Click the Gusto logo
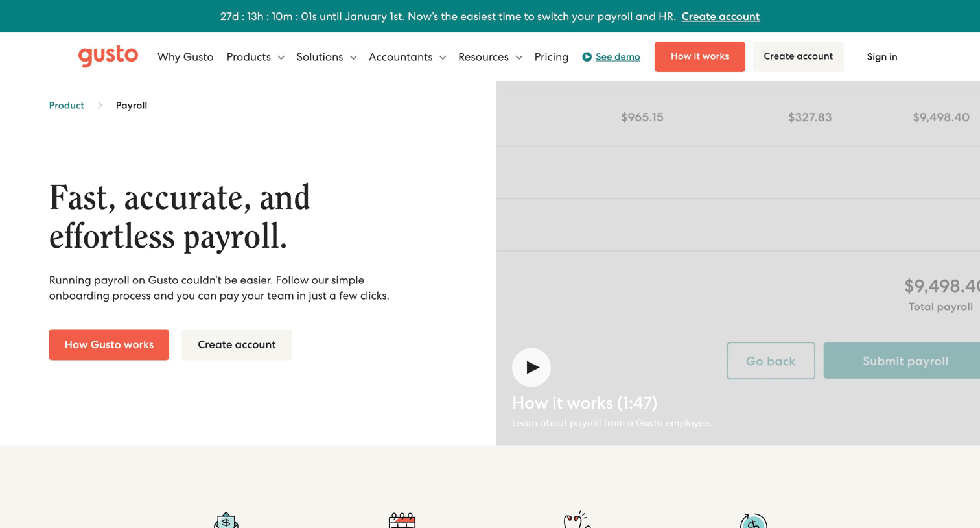The width and height of the screenshot is (980, 528). pos(108,56)
